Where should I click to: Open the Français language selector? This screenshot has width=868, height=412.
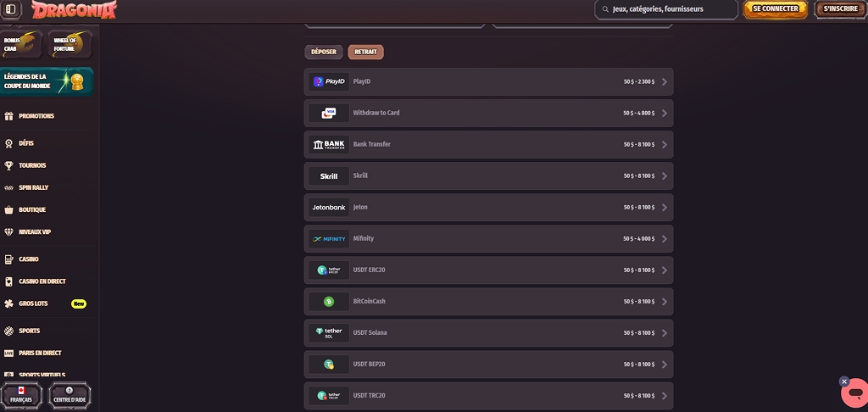21,395
